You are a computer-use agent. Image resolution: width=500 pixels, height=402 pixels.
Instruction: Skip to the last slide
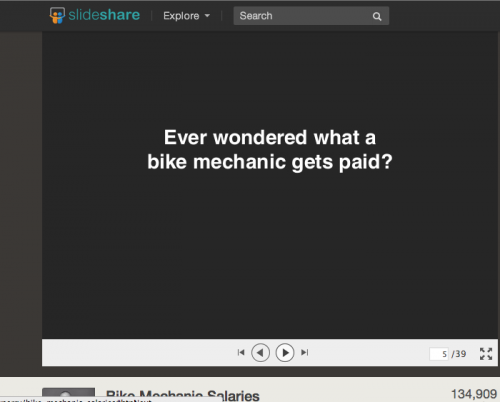[x=304, y=352]
